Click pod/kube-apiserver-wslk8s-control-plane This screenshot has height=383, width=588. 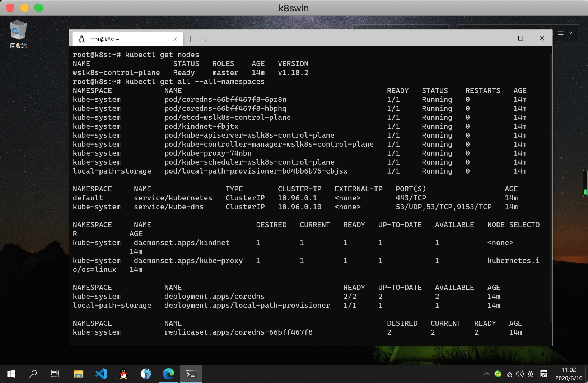[249, 135]
